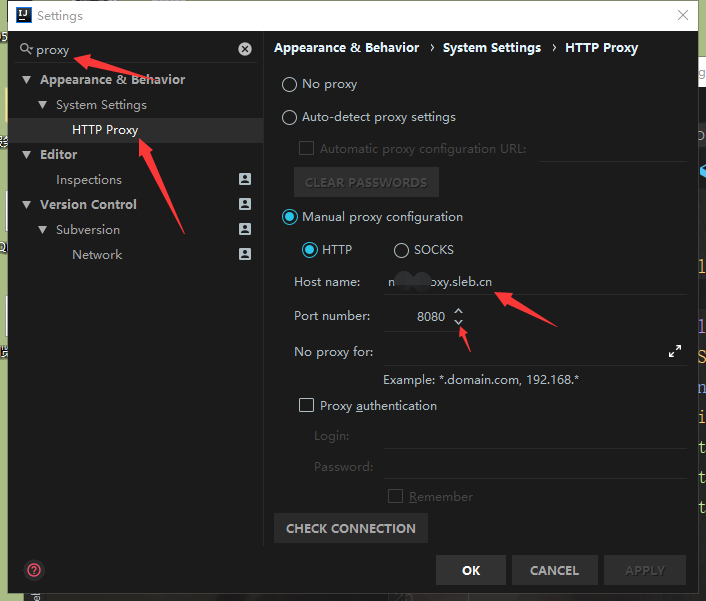Viewport: 706px width, 601px height.
Task: Select System Settings in the tree
Action: coord(101,105)
